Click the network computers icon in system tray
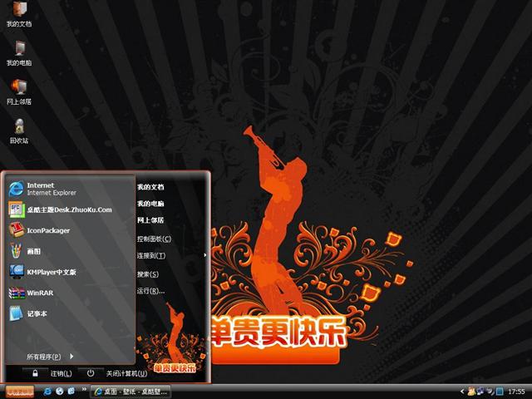The width and height of the screenshot is (532, 399). point(480,392)
